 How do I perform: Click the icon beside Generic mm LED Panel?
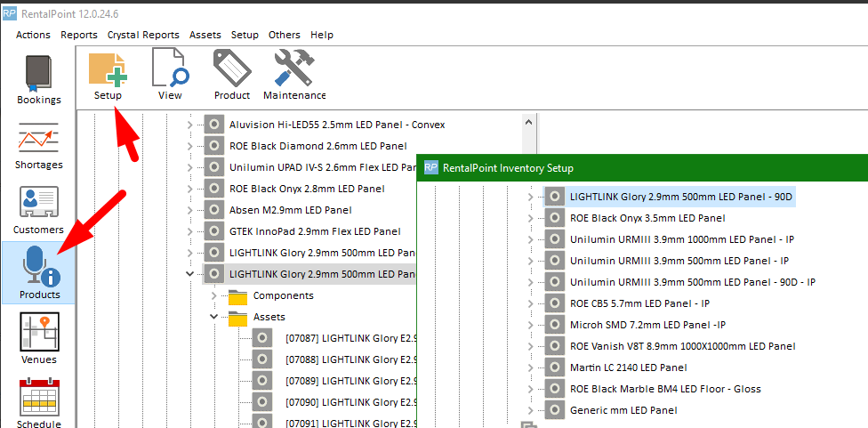pyautogui.click(x=554, y=411)
